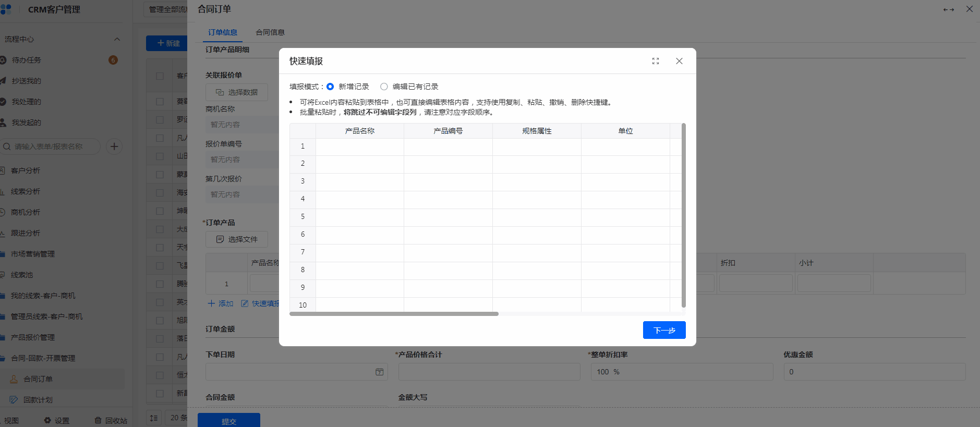The height and width of the screenshot is (427, 980).
Task: Click the 提交 button
Action: click(x=228, y=421)
